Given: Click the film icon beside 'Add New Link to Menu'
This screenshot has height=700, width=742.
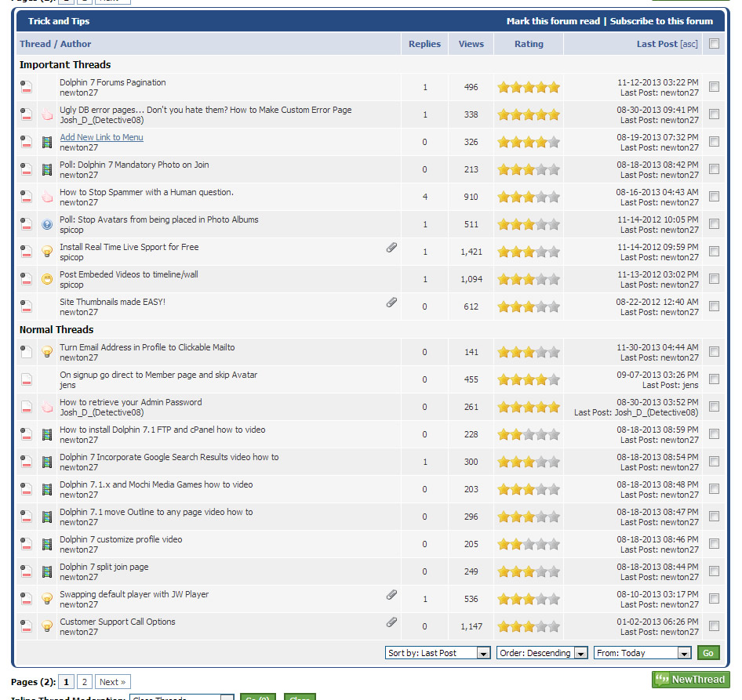Looking at the screenshot, I should [x=47, y=142].
